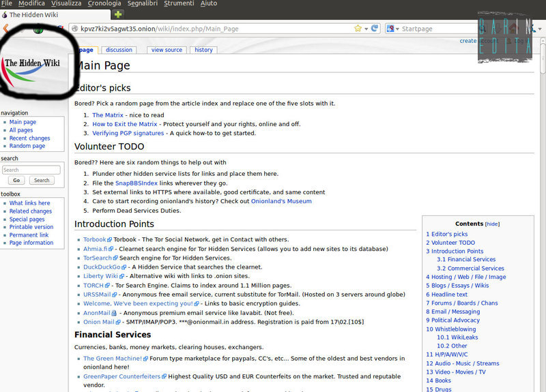Hide the Contents box via [hide]

(x=492, y=224)
